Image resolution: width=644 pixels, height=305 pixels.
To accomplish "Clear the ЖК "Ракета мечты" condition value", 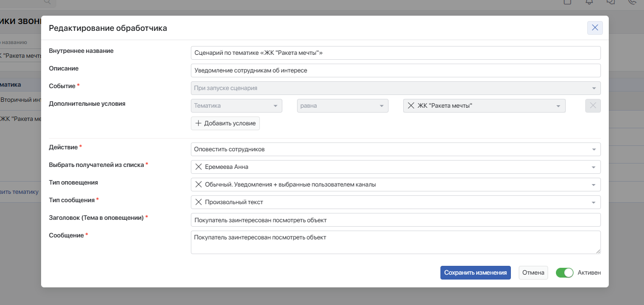I will coord(411,106).
